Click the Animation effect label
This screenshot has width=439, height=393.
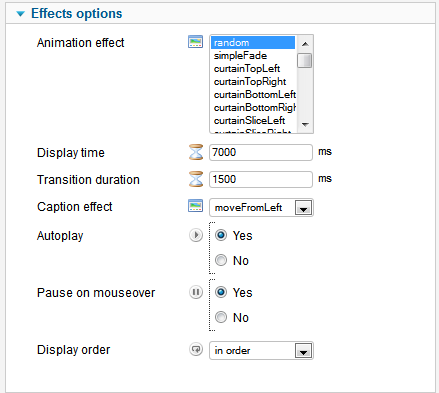coord(80,43)
